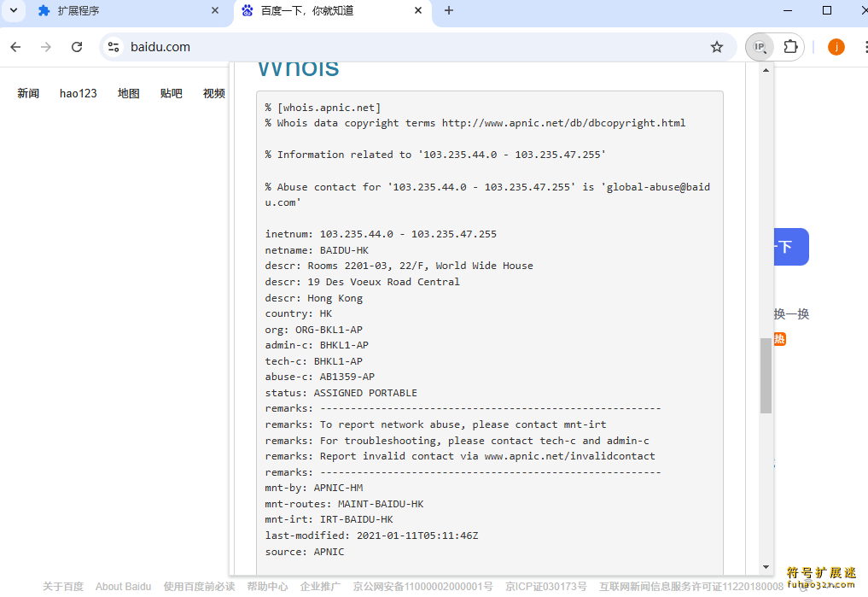Click 换一换 to refresh hot list
Image resolution: width=868 pixels, height=597 pixels.
(x=791, y=314)
